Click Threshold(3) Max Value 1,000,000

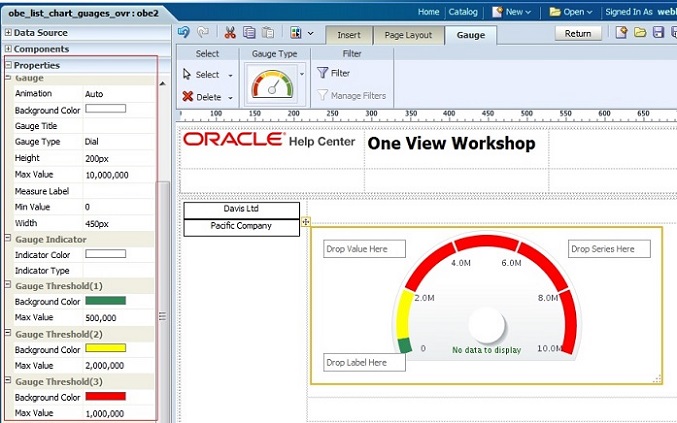(104, 414)
